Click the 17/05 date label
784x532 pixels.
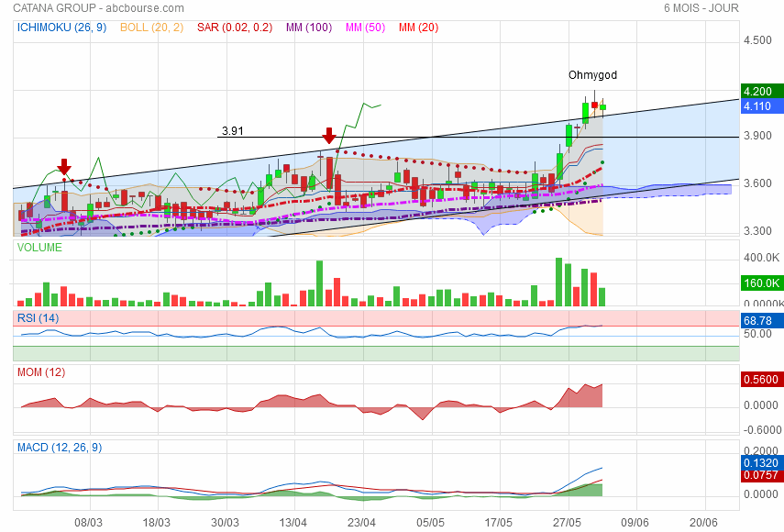coord(499,523)
